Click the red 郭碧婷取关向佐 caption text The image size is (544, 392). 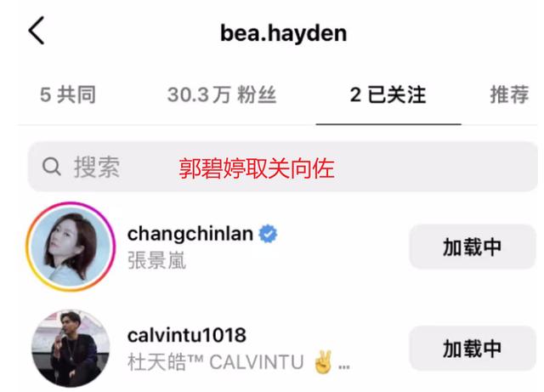coord(257,168)
